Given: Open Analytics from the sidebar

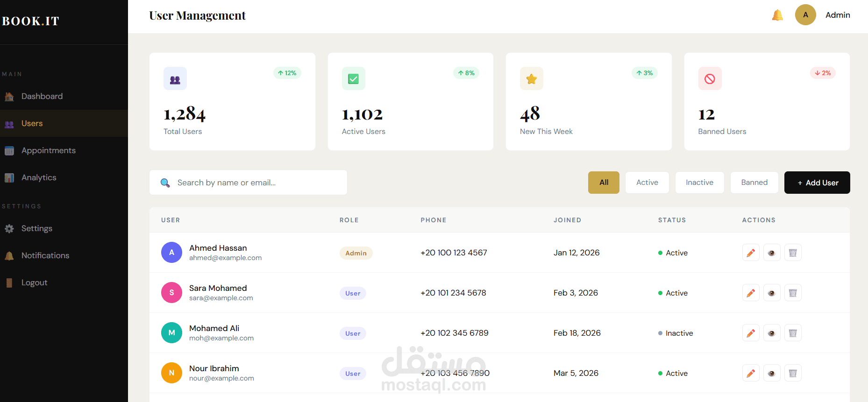Looking at the screenshot, I should tap(64, 177).
